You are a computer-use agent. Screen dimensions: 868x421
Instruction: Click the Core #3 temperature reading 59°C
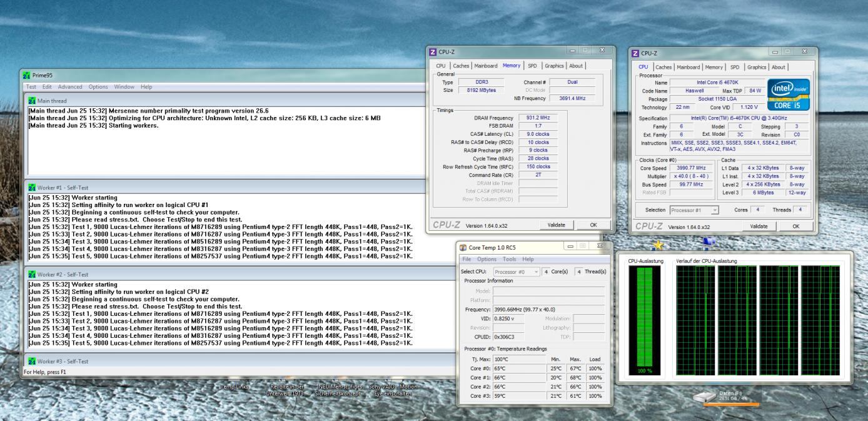point(520,395)
